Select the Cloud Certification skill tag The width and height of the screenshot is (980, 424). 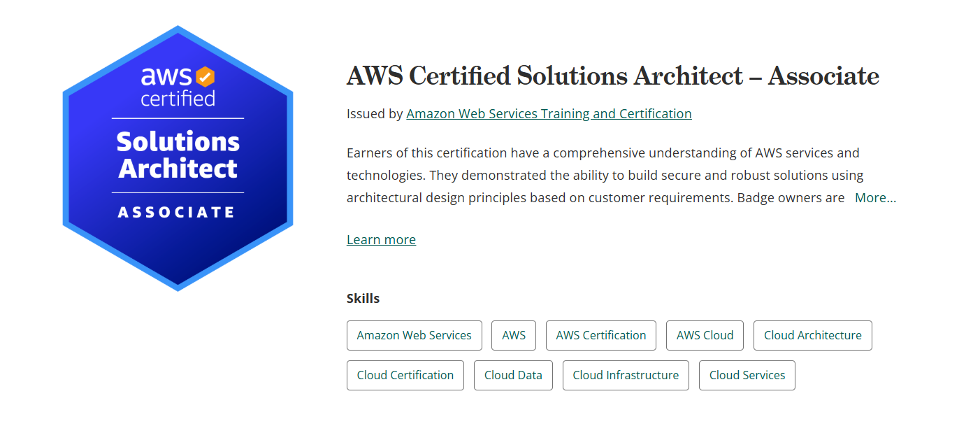click(x=405, y=375)
